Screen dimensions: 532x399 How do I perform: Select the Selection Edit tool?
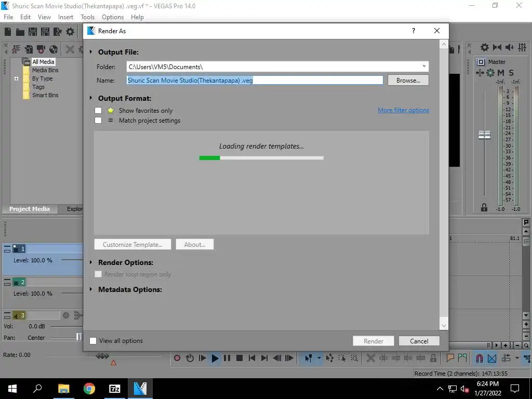342,358
